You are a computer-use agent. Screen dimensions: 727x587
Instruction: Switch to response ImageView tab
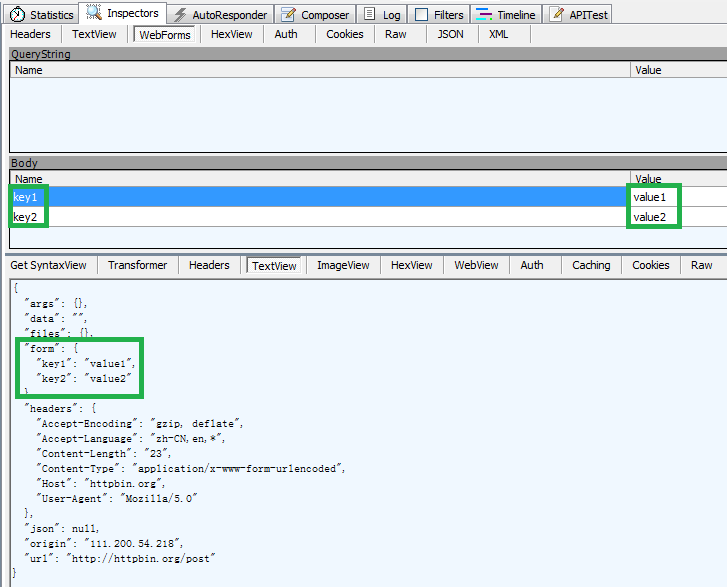[x=343, y=265]
